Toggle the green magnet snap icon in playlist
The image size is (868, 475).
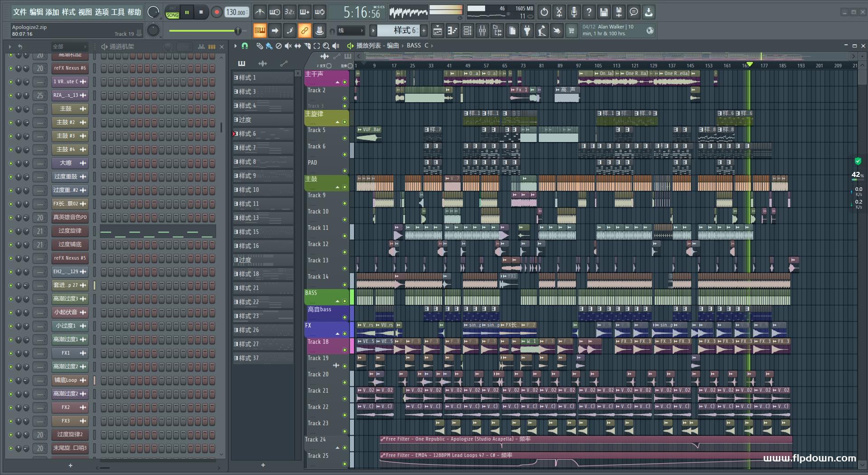[x=245, y=46]
